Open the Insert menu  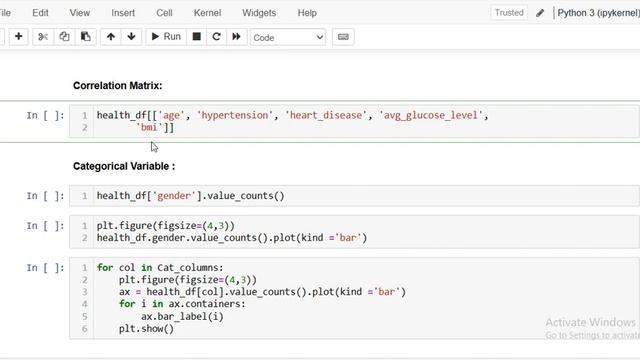point(123,13)
